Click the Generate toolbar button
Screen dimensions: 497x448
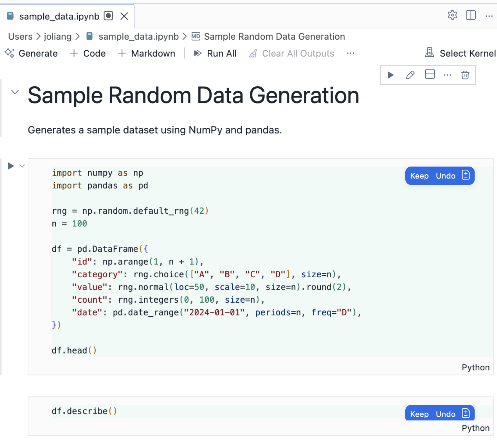[x=31, y=53]
